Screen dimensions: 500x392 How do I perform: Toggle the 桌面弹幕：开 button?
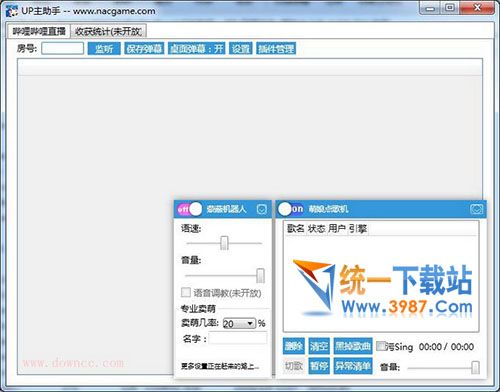coord(196,49)
